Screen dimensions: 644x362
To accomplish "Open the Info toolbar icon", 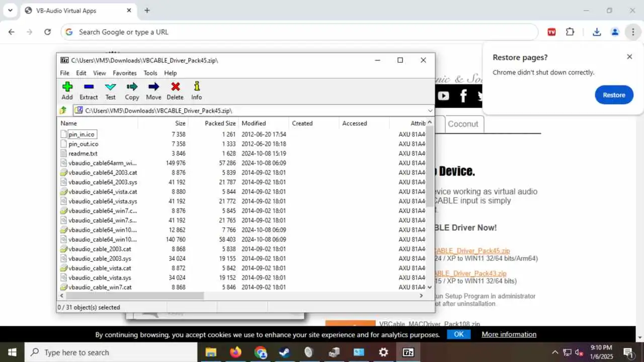I will pyautogui.click(x=197, y=91).
